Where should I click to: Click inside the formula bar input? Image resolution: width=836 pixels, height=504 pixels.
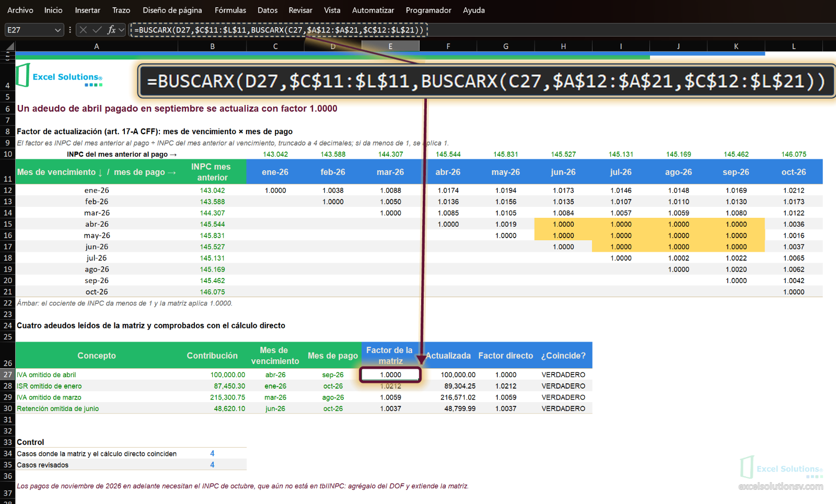click(481, 30)
